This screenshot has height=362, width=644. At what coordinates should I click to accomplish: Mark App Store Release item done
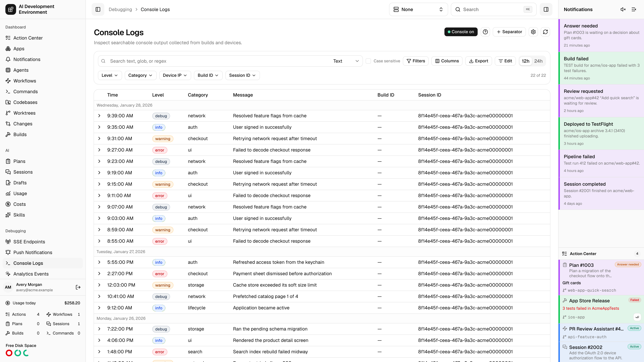637,317
